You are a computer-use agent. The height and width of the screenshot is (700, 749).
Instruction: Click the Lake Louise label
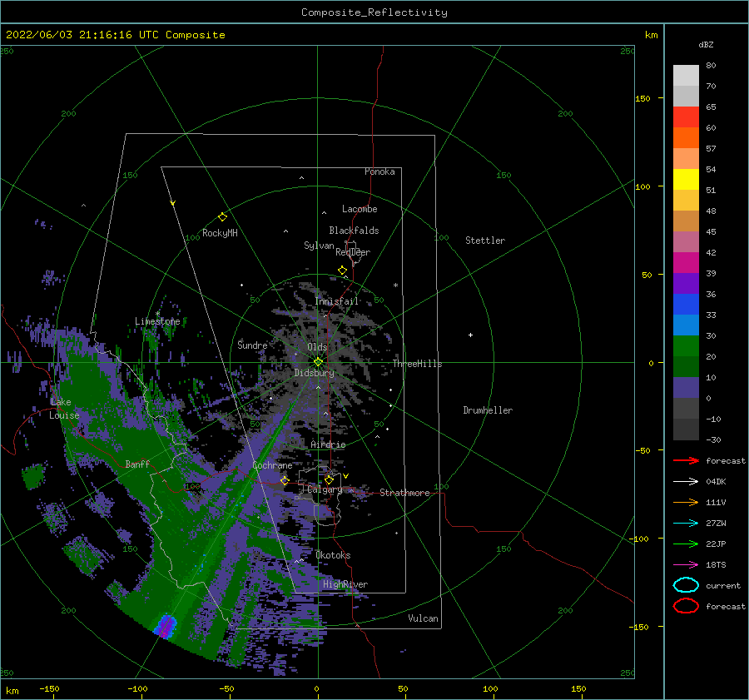pos(64,409)
